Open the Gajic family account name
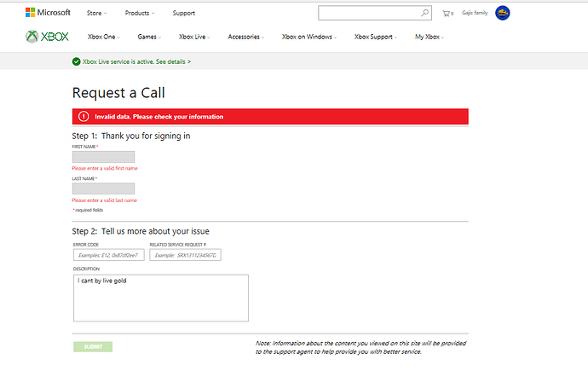The height and width of the screenshot is (371, 588). (x=475, y=13)
